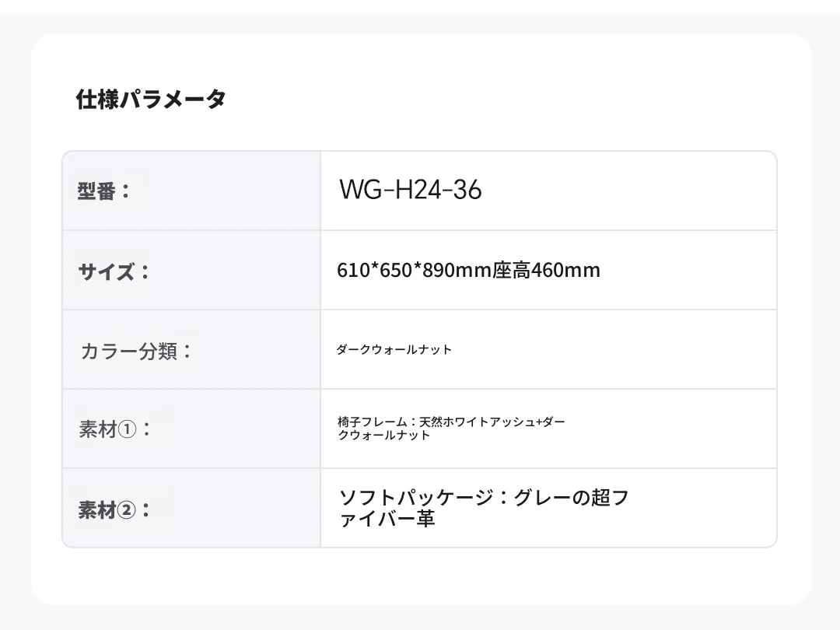Click the ダークウォールナット color value
This screenshot has width=840, height=630.
point(394,350)
